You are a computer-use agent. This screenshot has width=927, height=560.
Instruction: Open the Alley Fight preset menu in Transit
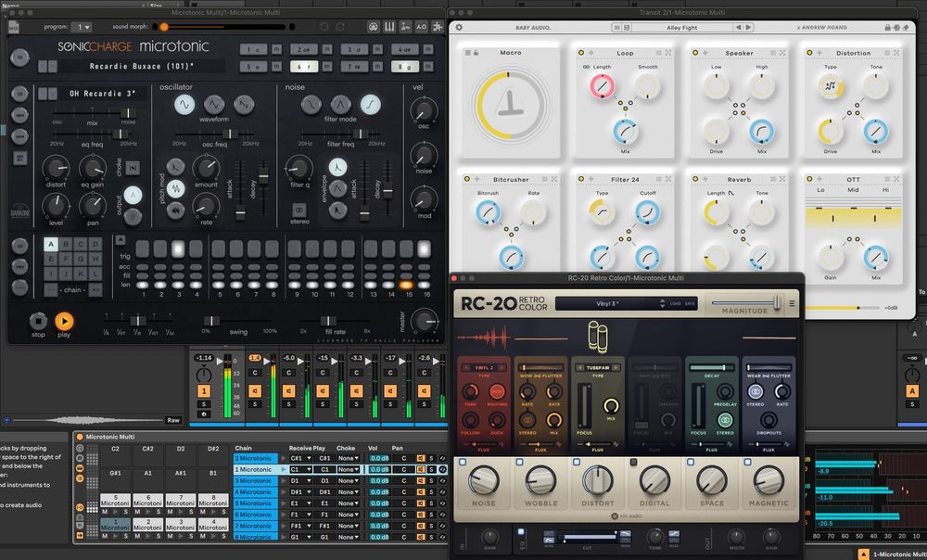(681, 27)
